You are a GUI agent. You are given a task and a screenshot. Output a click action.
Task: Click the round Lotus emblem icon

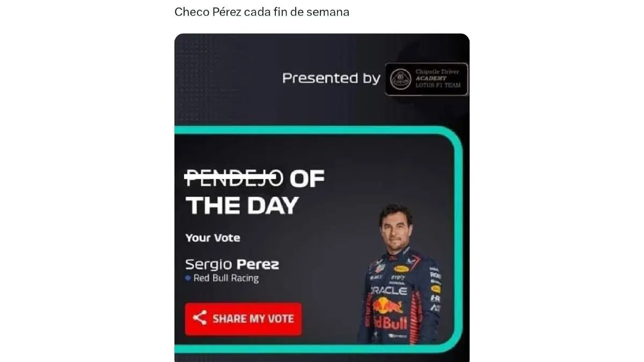tap(400, 79)
